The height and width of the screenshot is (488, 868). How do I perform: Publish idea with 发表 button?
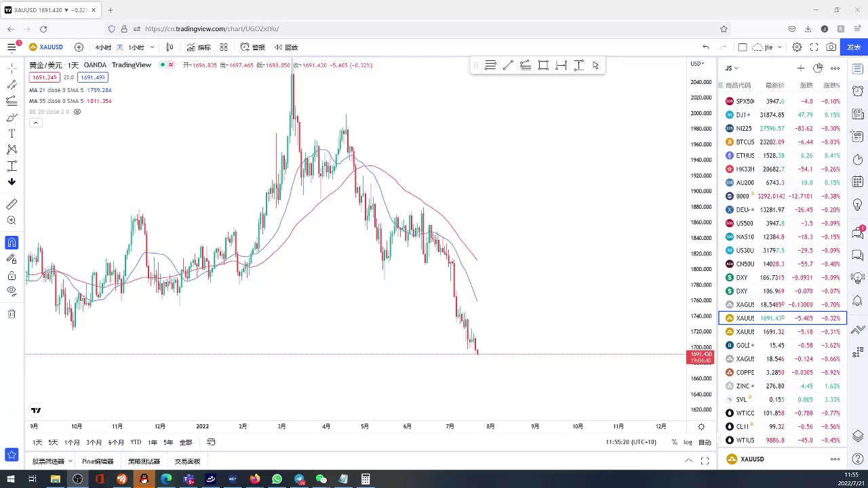(854, 47)
